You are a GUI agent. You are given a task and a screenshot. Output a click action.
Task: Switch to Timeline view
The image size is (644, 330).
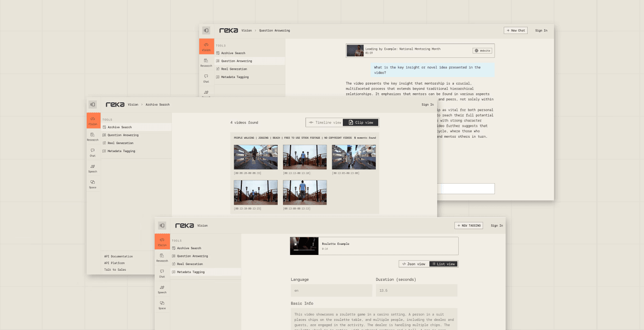click(325, 122)
